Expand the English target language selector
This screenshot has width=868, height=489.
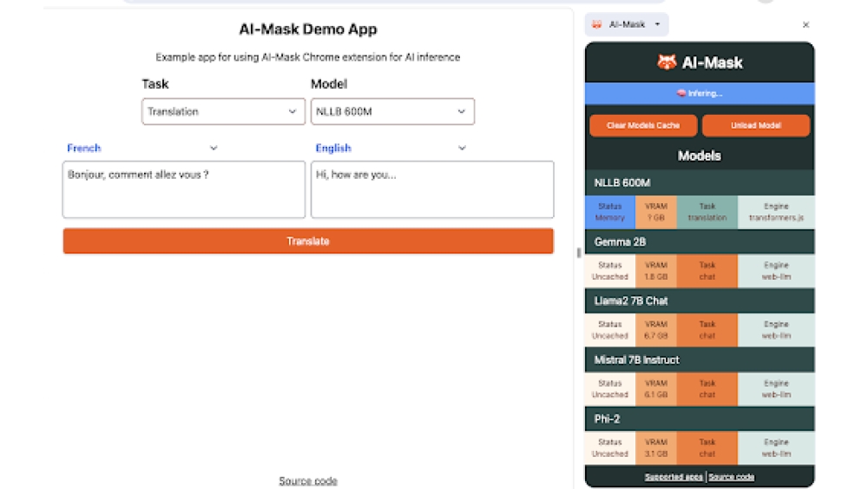pyautogui.click(x=391, y=148)
